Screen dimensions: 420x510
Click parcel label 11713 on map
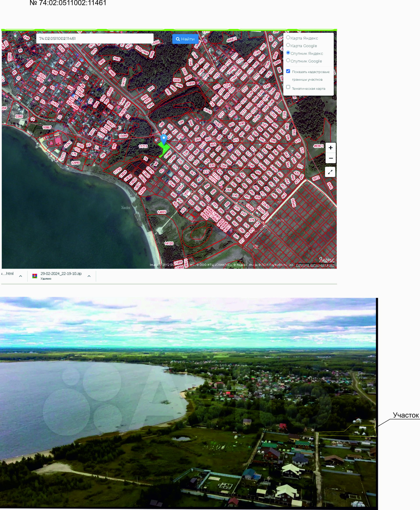click(x=143, y=146)
